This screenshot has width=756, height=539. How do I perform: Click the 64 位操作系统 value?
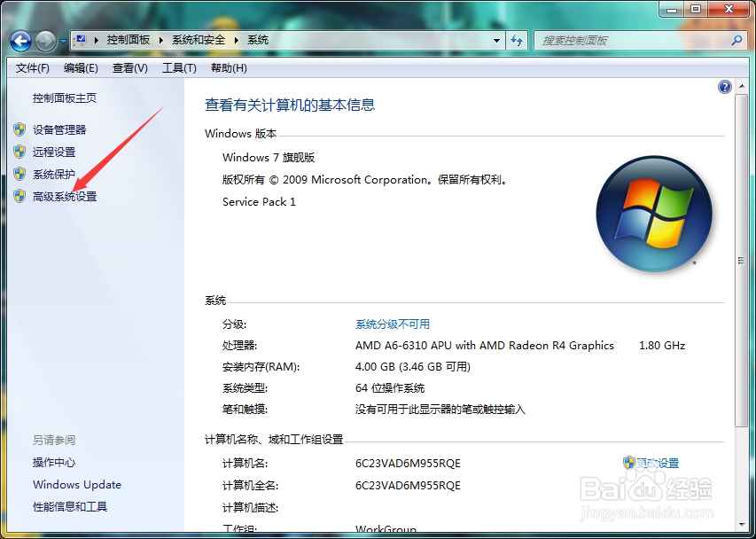click(x=390, y=388)
